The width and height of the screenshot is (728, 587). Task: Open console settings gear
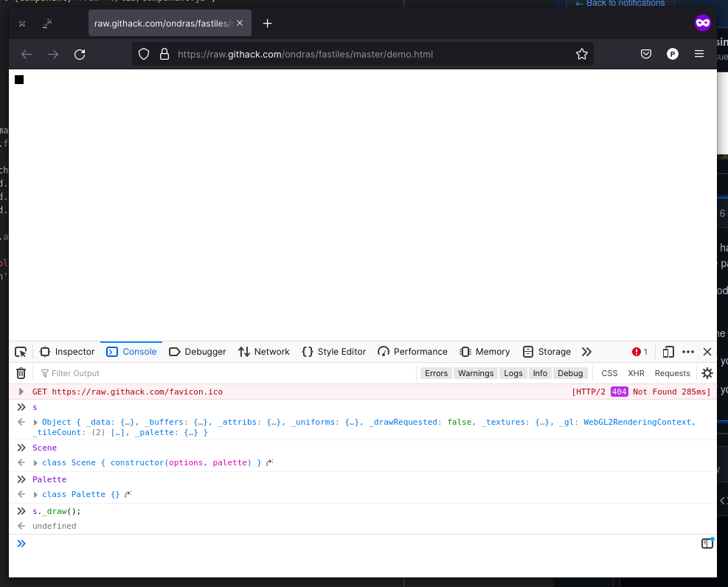[707, 373]
